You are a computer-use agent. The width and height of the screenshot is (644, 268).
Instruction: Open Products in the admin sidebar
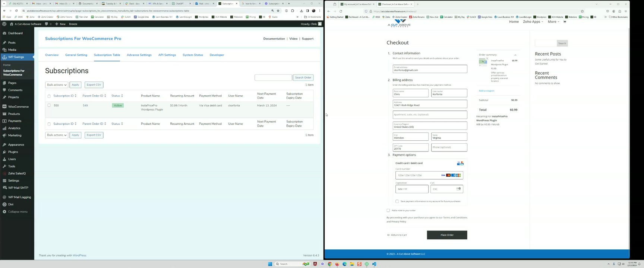point(14,114)
